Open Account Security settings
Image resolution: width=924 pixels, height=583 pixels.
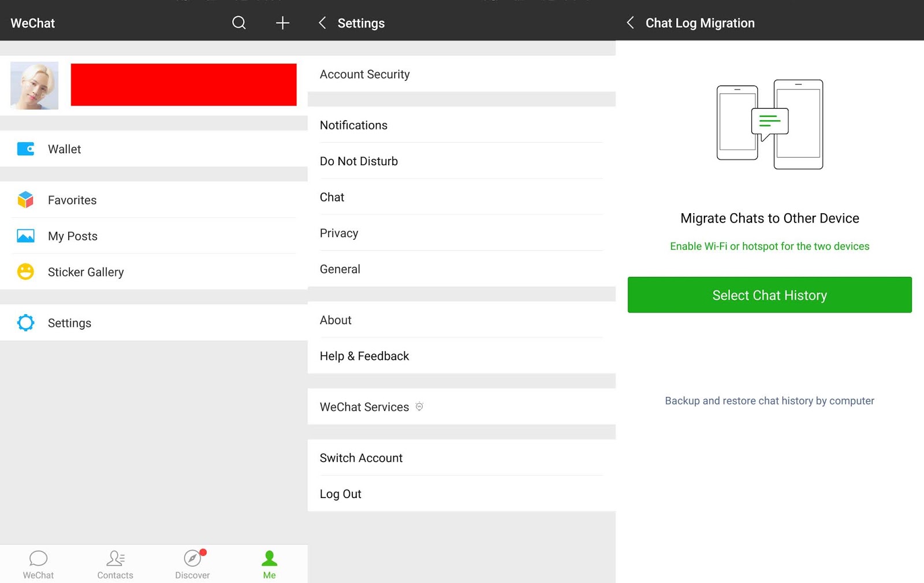tap(461, 74)
